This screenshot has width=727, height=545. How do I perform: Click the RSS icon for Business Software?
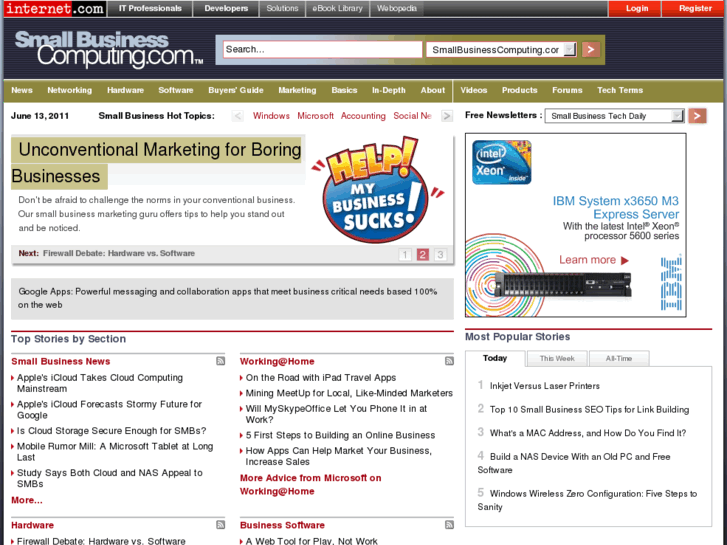(449, 525)
